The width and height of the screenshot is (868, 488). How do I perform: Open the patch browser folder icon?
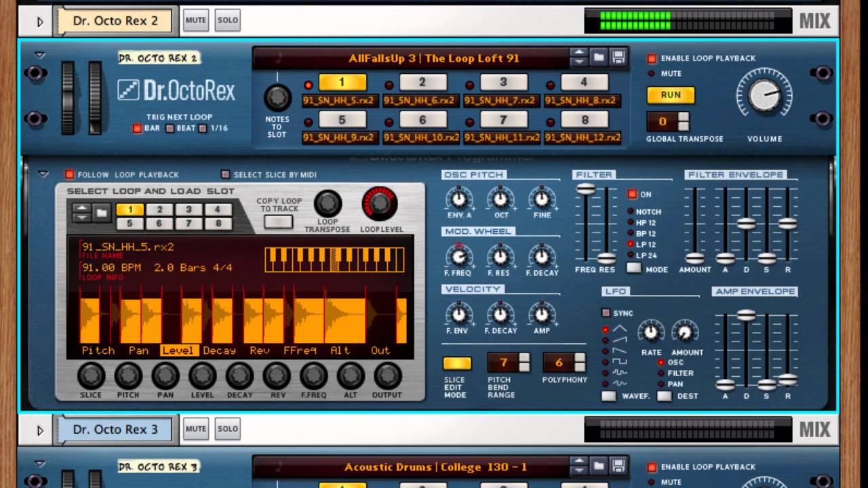(x=599, y=58)
